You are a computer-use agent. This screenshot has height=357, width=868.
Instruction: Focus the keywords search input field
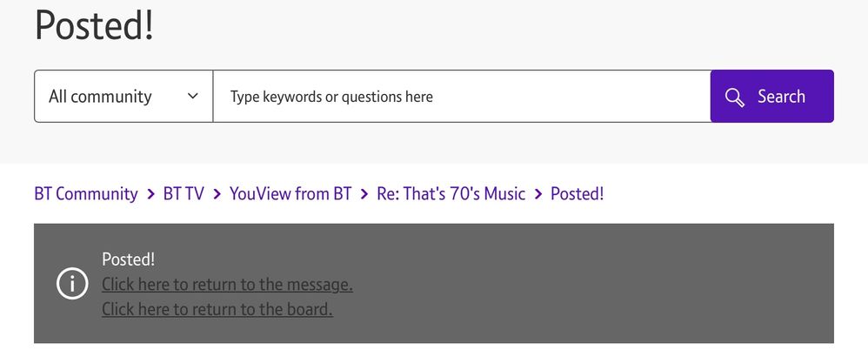point(461,97)
